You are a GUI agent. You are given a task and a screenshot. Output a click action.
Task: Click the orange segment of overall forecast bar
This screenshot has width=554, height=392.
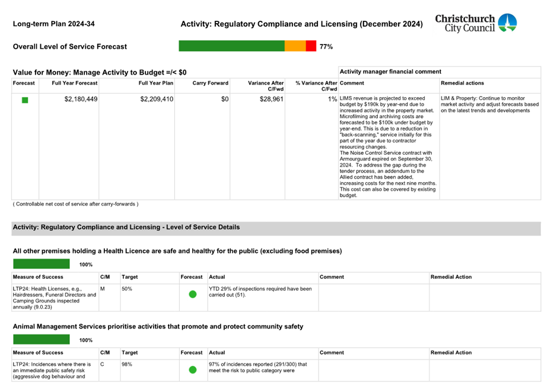pyautogui.click(x=295, y=46)
